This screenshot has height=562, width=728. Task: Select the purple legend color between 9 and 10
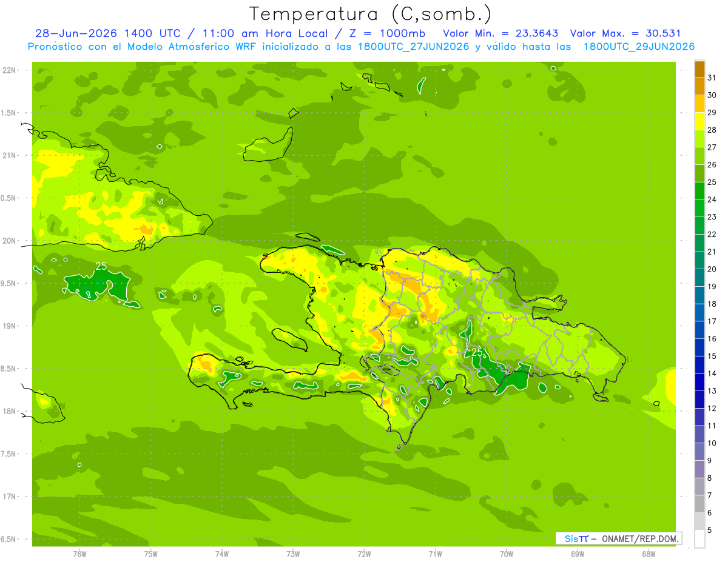699,452
